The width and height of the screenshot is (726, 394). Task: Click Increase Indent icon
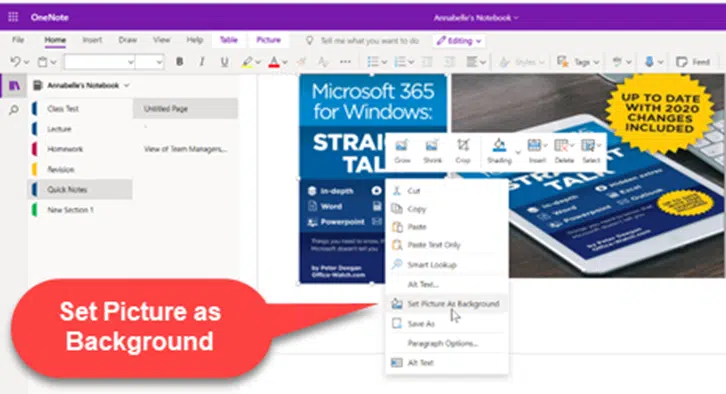(x=449, y=62)
